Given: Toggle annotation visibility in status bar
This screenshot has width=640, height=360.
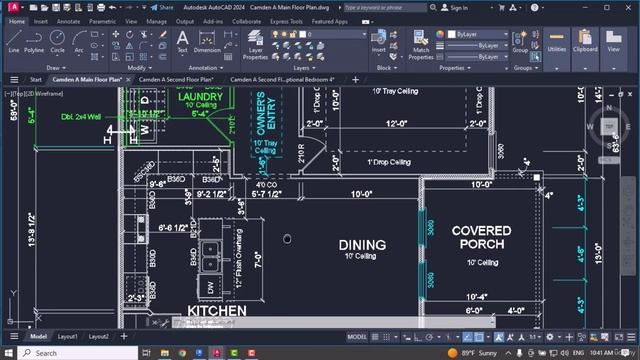Looking at the screenshot, I should [499, 337].
